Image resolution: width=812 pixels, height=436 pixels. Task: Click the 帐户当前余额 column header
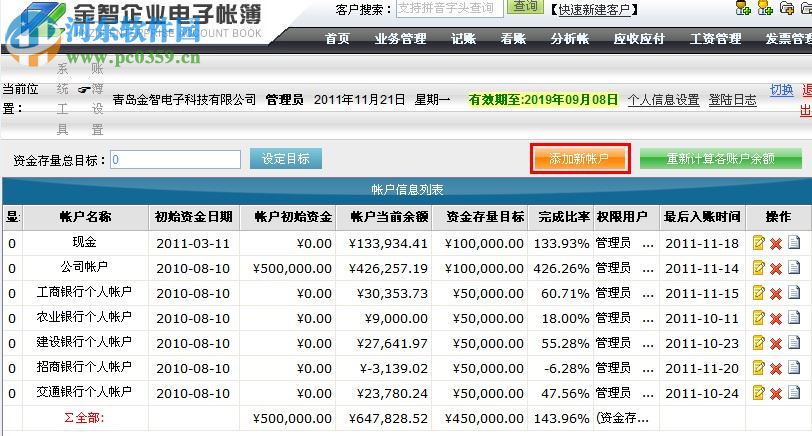click(x=384, y=217)
